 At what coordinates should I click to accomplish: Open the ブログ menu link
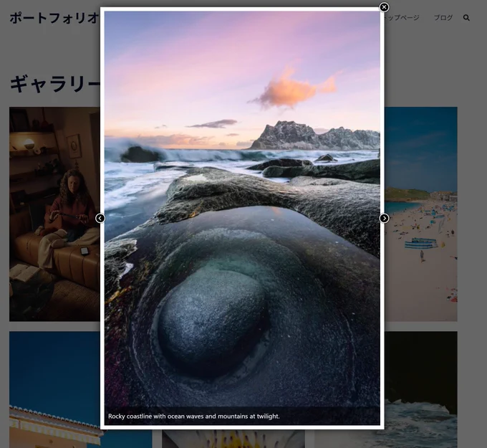coord(443,18)
